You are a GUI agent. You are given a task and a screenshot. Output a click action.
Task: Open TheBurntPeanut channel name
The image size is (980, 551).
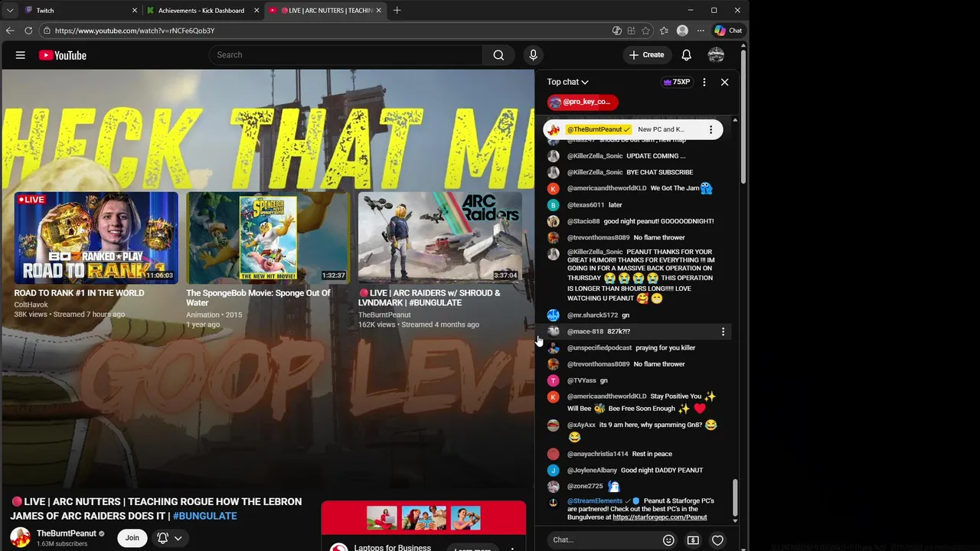(x=67, y=533)
